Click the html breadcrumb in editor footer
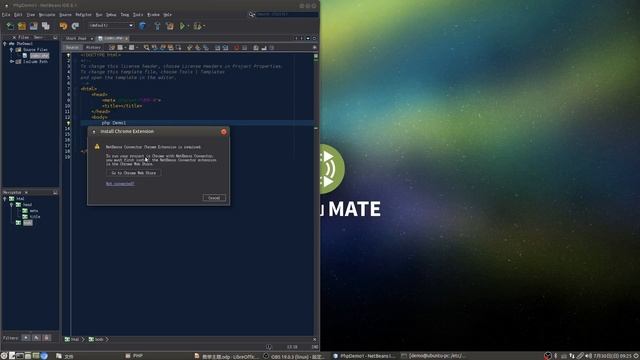 coord(72,340)
